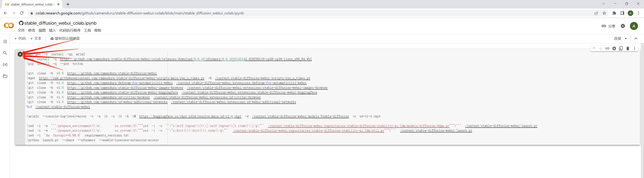Add a text cell with + 文本
644x178 pixels.
pos(36,39)
